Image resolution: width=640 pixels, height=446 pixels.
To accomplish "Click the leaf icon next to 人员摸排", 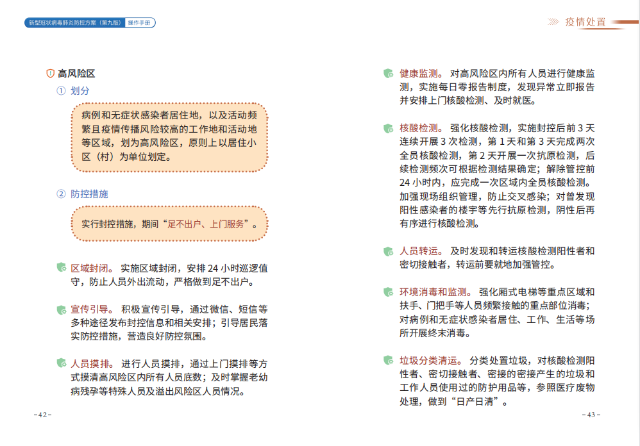I will 60,365.
